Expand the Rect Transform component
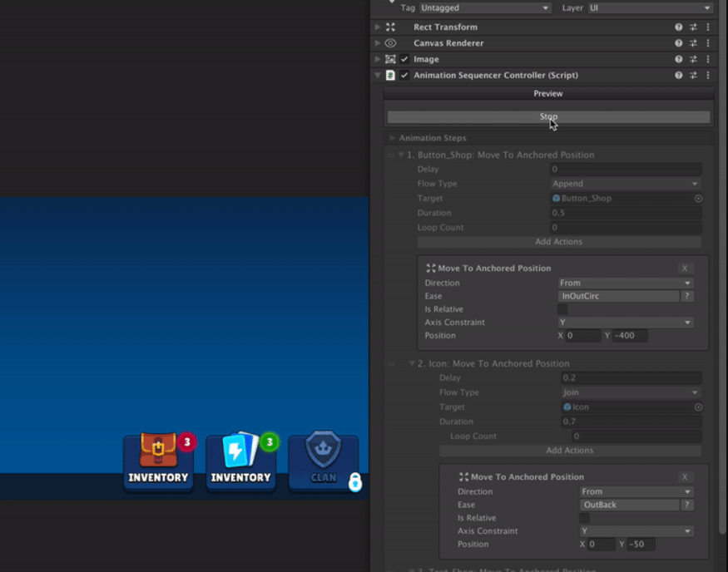Screen dimensions: 728x572 pyautogui.click(x=378, y=27)
